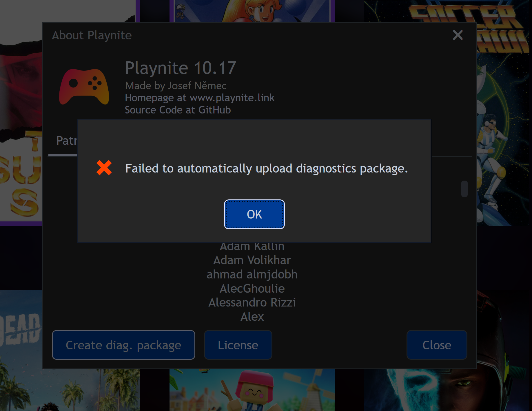Click the red error cross icon
Image resolution: width=532 pixels, height=411 pixels.
104,168
